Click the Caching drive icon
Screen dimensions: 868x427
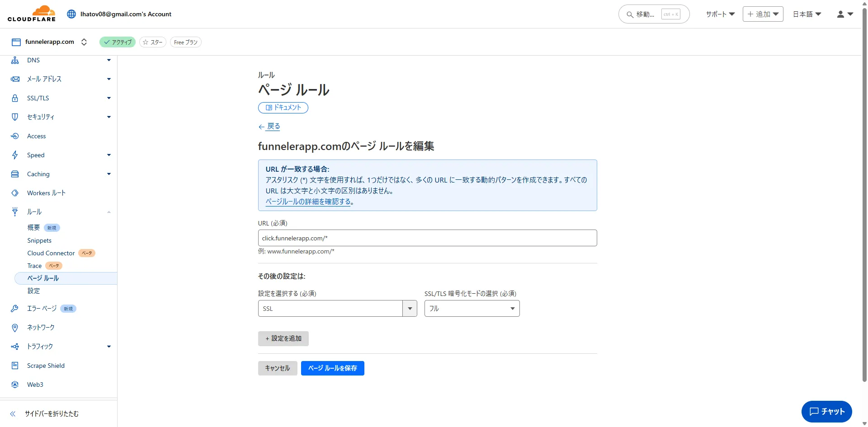(15, 174)
